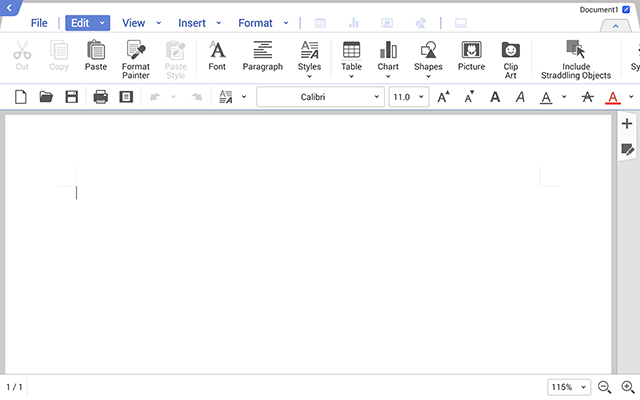Click the Print icon in the toolbar
640x400 pixels.
[x=100, y=97]
